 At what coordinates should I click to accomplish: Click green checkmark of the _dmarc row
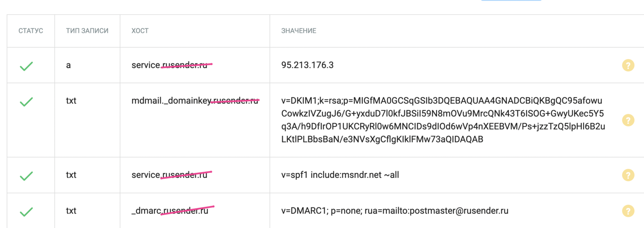coord(26,211)
